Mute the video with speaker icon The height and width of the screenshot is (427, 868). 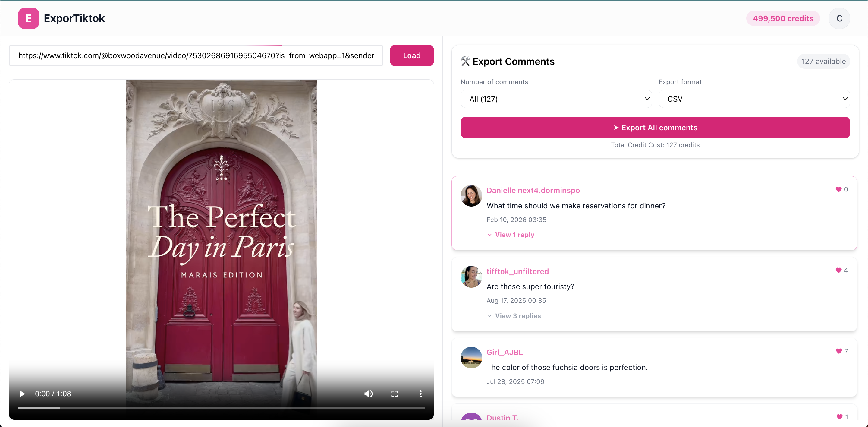pos(368,394)
